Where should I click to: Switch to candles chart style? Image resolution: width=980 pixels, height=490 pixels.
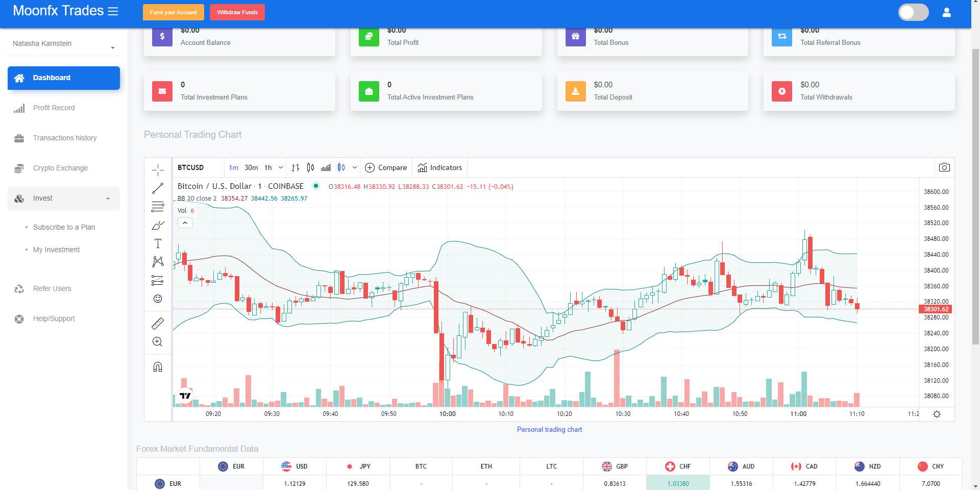click(310, 167)
